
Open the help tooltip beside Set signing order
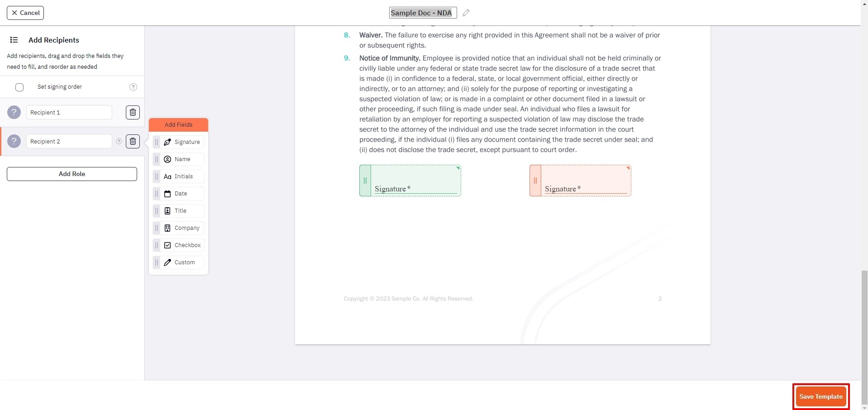(x=133, y=87)
